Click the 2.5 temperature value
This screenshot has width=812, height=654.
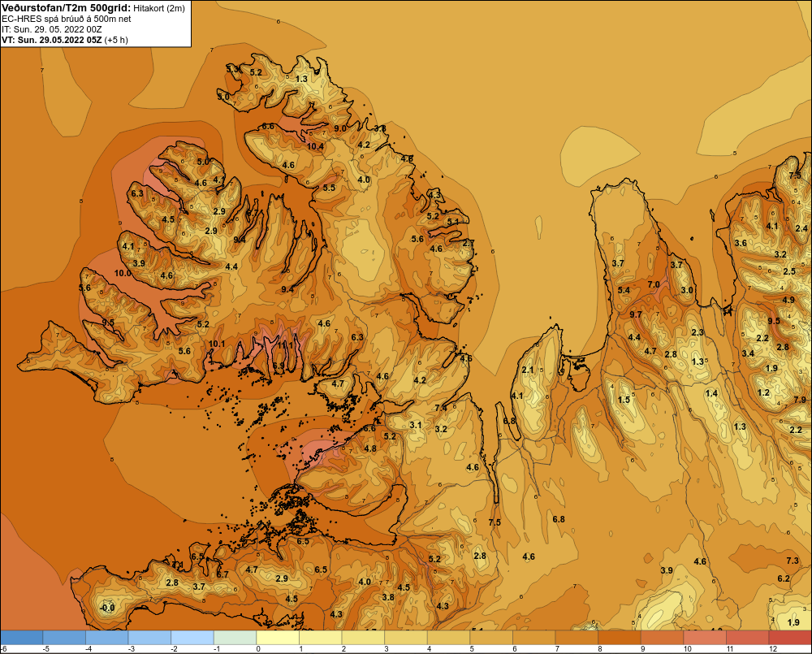click(789, 271)
